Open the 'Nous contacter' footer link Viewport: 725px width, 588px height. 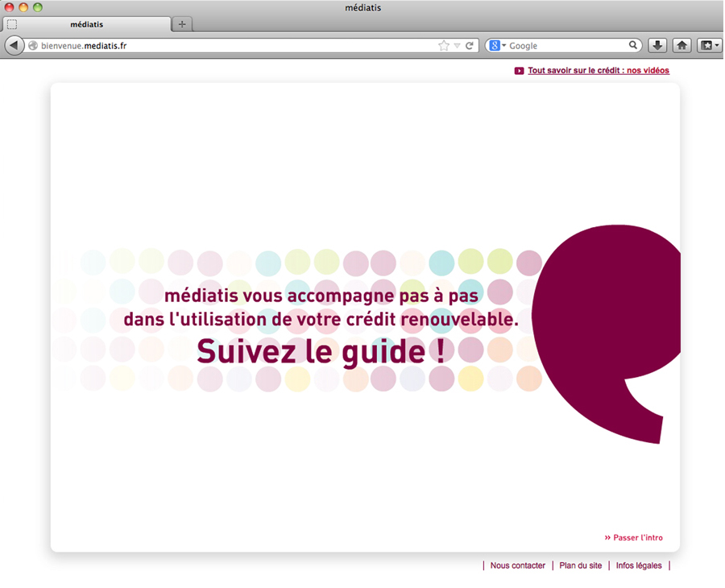tap(518, 565)
